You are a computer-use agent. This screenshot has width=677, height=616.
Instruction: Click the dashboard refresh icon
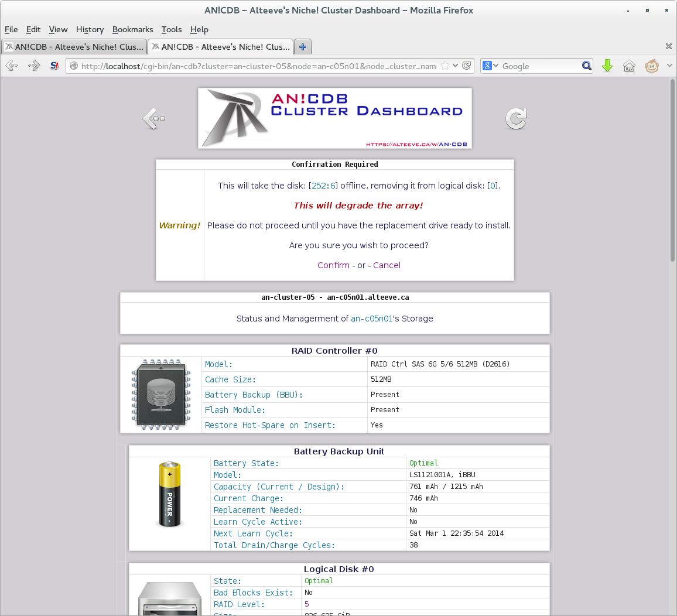point(516,119)
